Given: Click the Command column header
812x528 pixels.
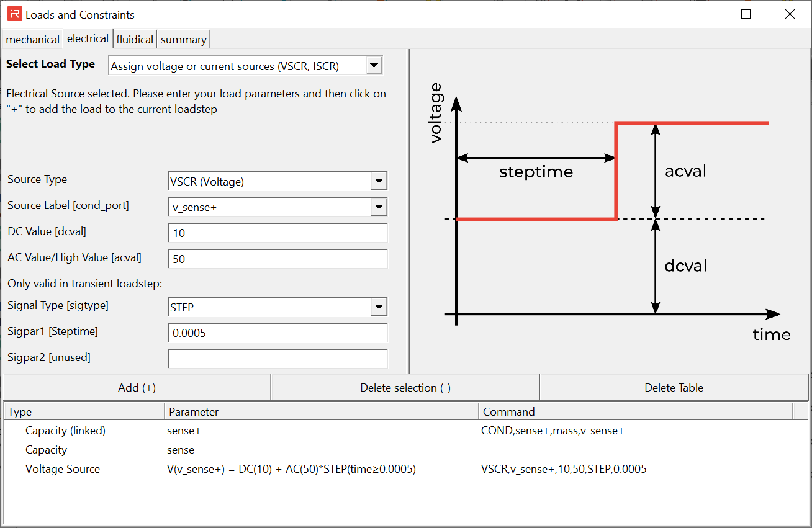Looking at the screenshot, I should tap(635, 411).
